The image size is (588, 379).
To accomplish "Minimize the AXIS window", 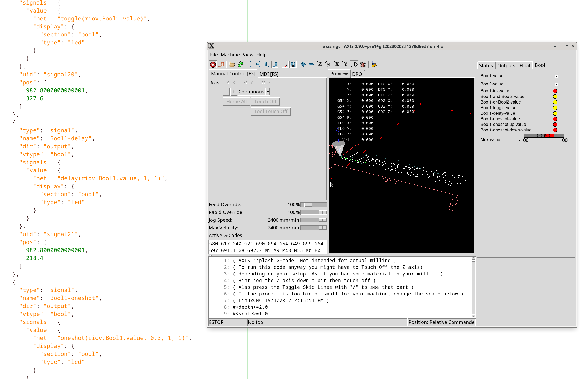I will 561,46.
